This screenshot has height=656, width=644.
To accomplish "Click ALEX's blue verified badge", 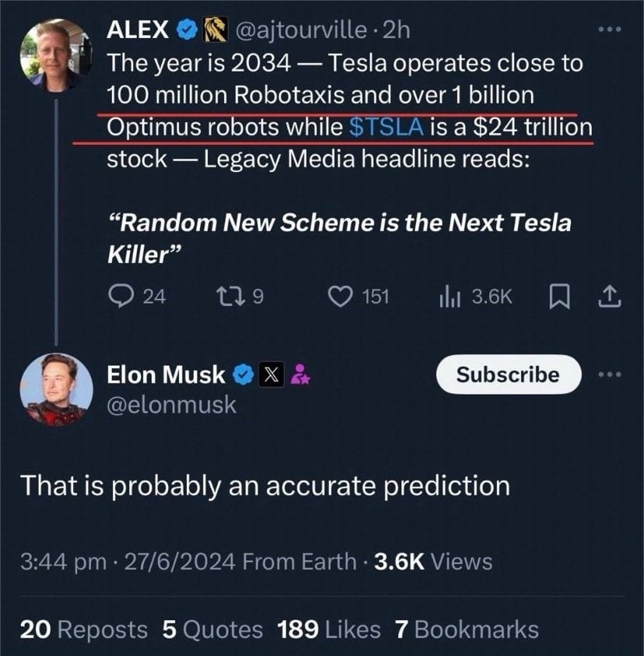I will click(x=185, y=30).
